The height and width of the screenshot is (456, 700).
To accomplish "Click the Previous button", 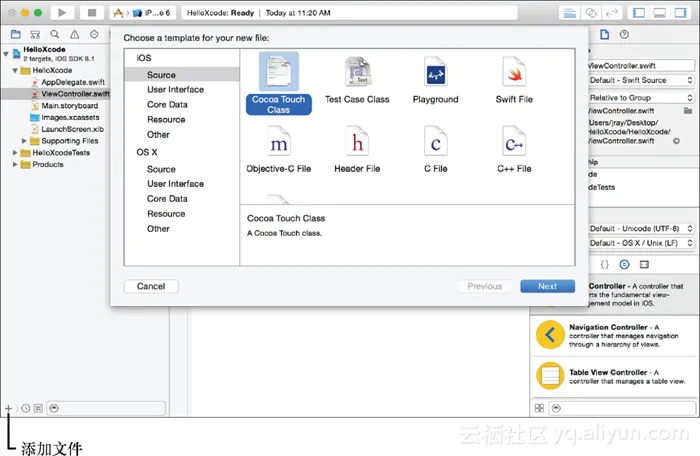I will click(x=485, y=286).
